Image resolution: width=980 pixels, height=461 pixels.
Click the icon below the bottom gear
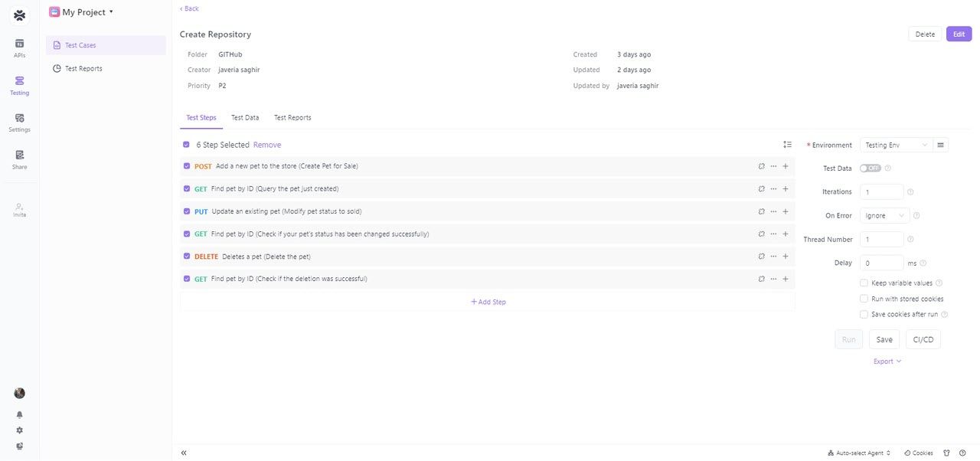click(19, 446)
